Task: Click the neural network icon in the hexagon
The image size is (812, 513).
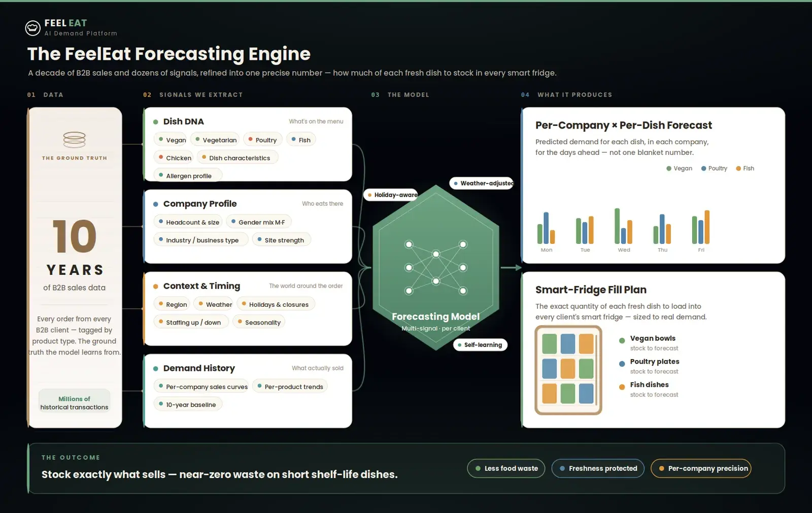Action: click(x=435, y=268)
